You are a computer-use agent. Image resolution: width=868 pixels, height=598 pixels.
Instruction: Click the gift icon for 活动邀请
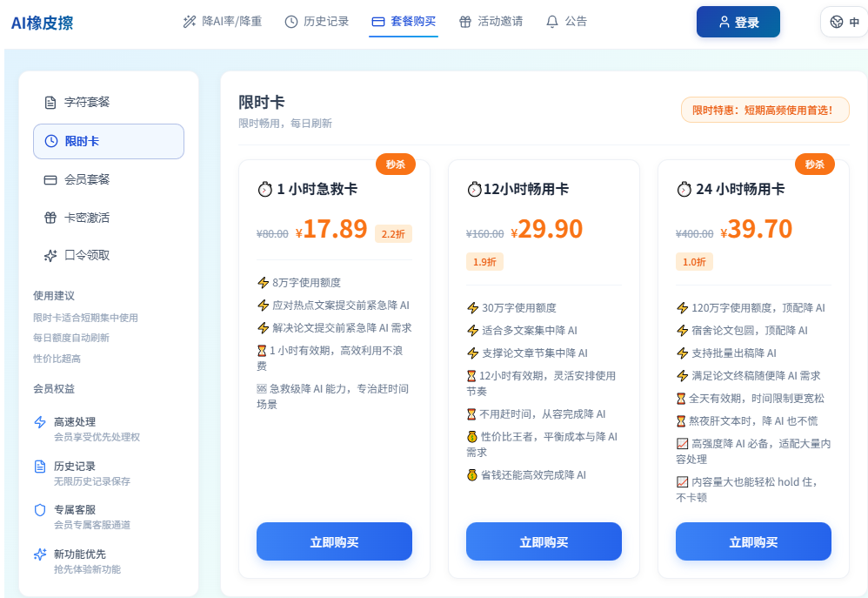point(465,22)
